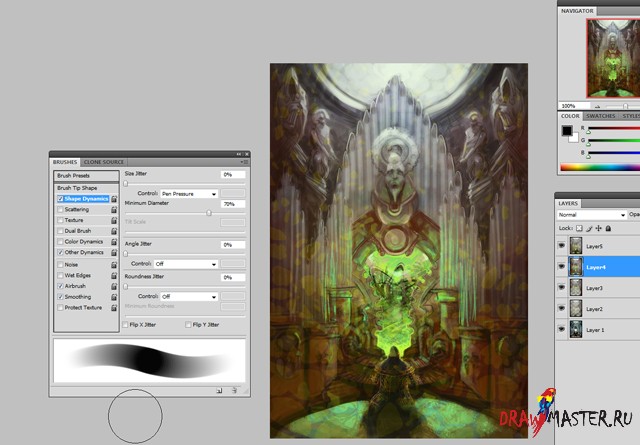Uncheck the Other Dynamics checkbox
This screenshot has height=445, width=640.
point(60,253)
